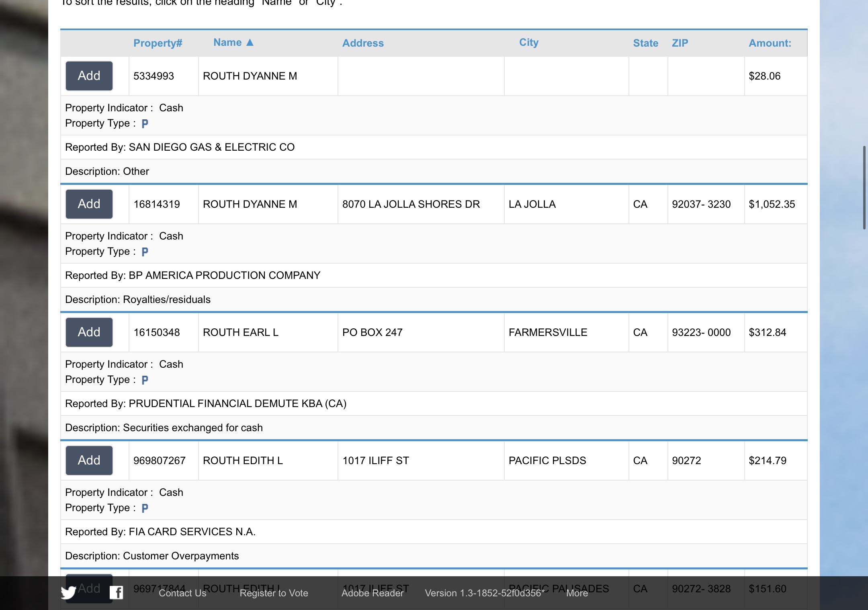
Task: Sort results by Property# column
Action: [158, 43]
